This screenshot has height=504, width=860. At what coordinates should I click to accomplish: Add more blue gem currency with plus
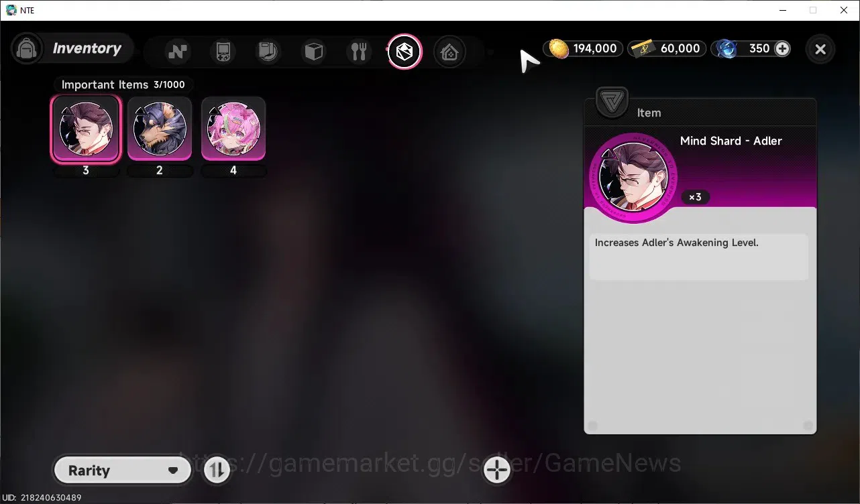coord(782,48)
